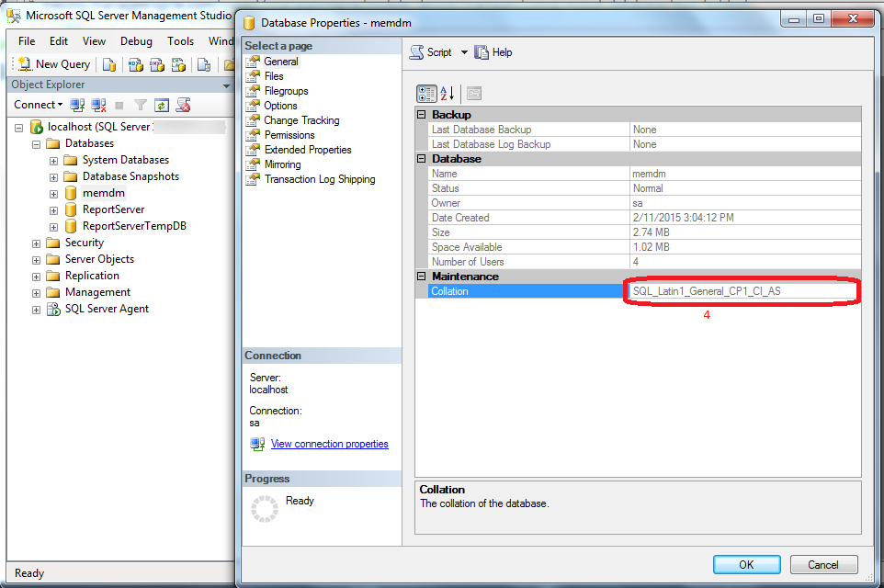This screenshot has height=588, width=884.
Task: Click the Script toolbar button
Action: click(x=431, y=52)
